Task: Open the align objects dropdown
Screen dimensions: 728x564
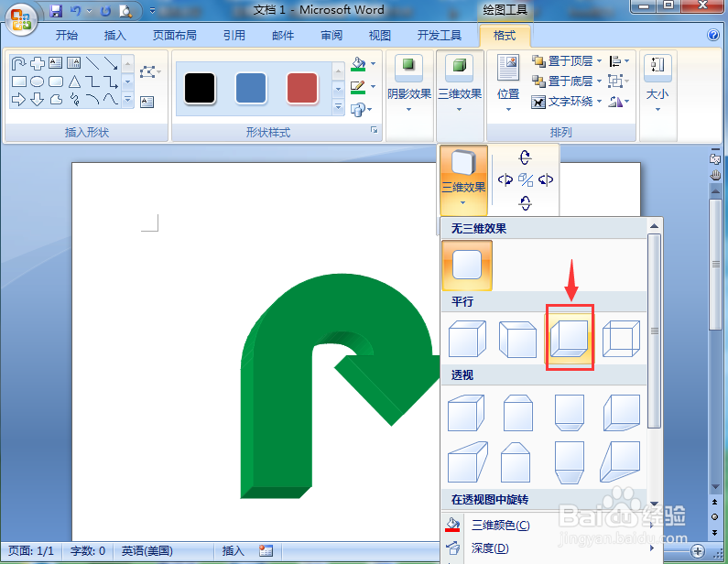Action: 619,60
